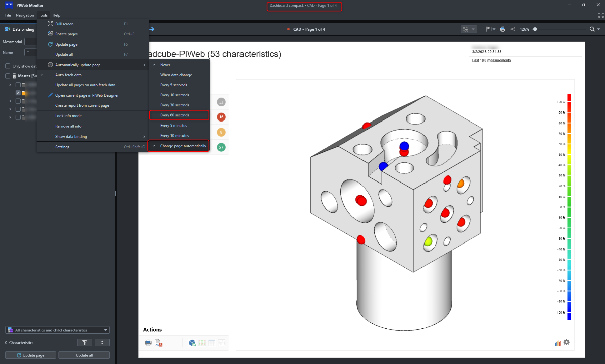605x364 pixels.
Task: Click the printer icon under Actions
Action: click(x=148, y=343)
